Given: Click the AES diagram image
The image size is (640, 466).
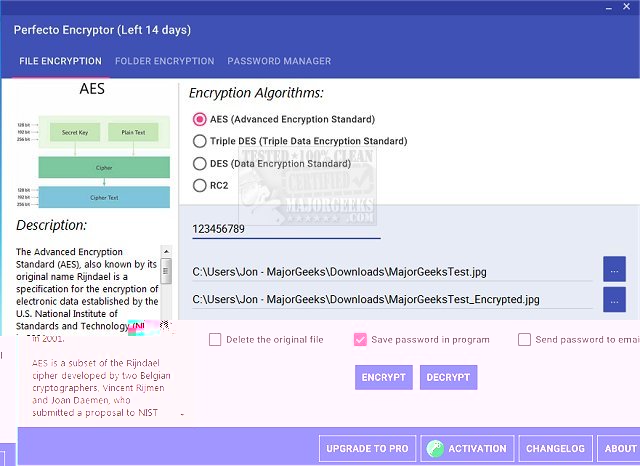Looking at the screenshot, I should 93,162.
